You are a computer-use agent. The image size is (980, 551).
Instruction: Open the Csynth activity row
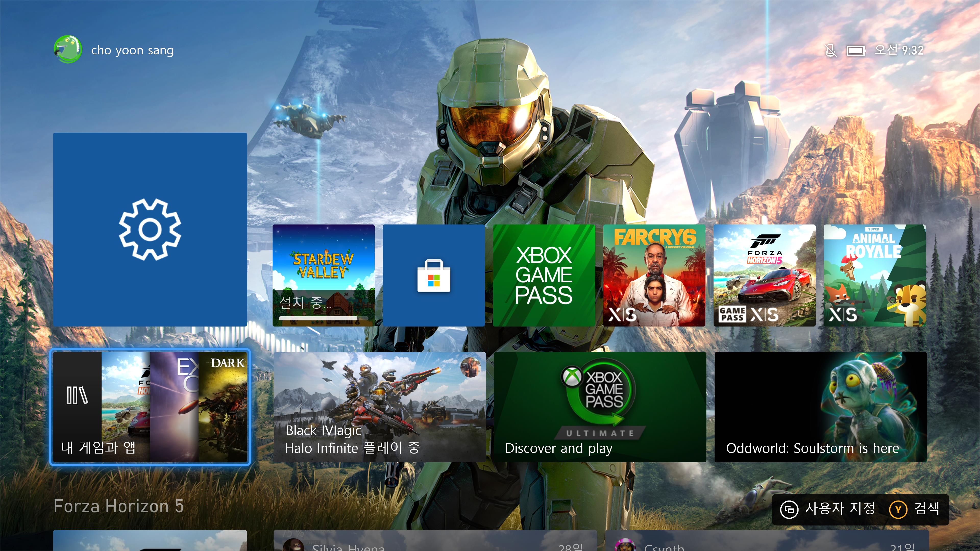(x=767, y=541)
